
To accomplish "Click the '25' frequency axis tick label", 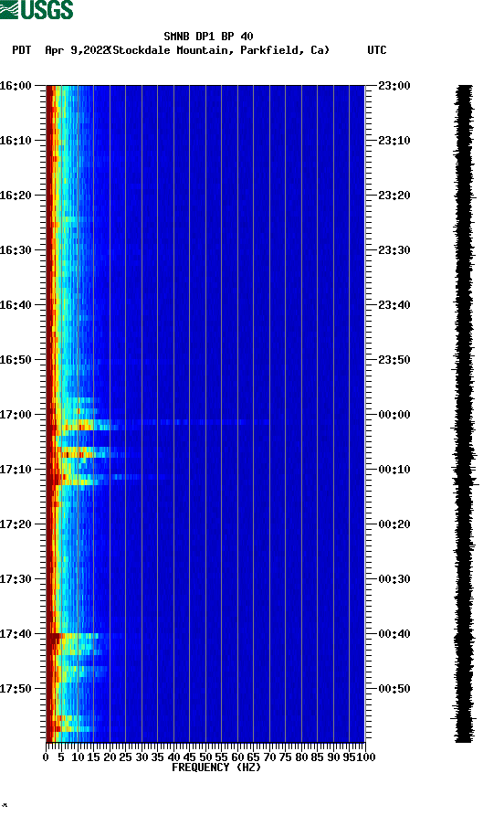I will [125, 757].
